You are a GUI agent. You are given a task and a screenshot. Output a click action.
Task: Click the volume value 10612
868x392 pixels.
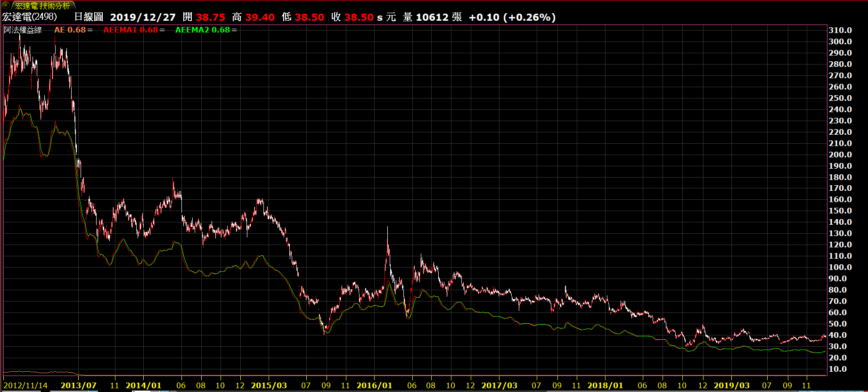432,17
